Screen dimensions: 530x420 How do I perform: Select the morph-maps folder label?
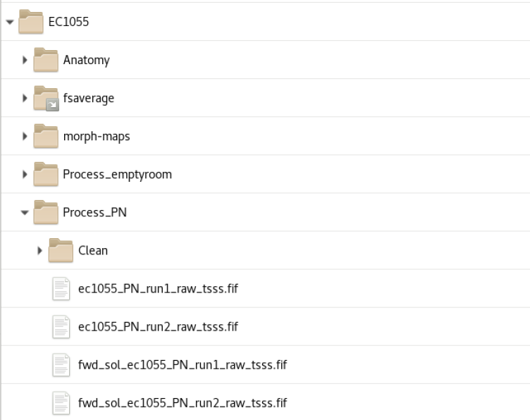pos(97,136)
